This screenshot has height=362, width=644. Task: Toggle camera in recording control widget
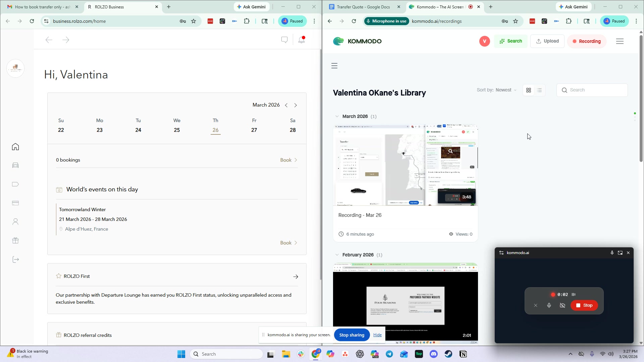click(x=562, y=305)
